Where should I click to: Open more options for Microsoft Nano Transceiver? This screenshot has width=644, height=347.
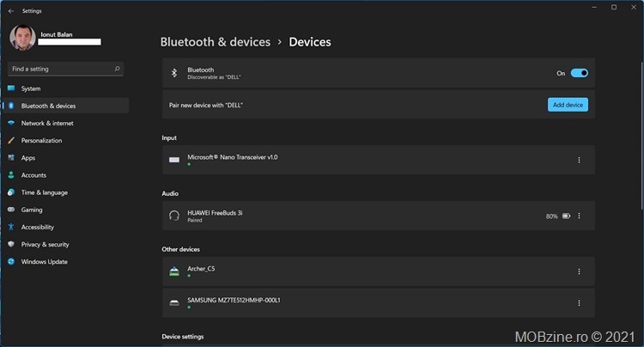tap(579, 160)
